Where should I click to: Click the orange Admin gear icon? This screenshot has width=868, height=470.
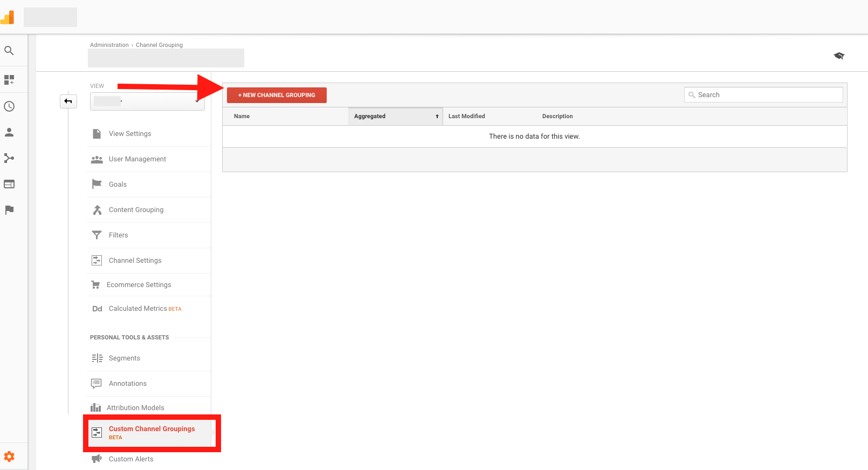pyautogui.click(x=9, y=457)
